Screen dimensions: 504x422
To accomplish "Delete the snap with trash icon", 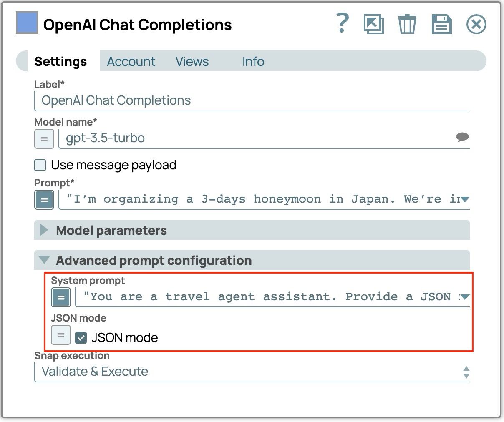I will point(407,24).
